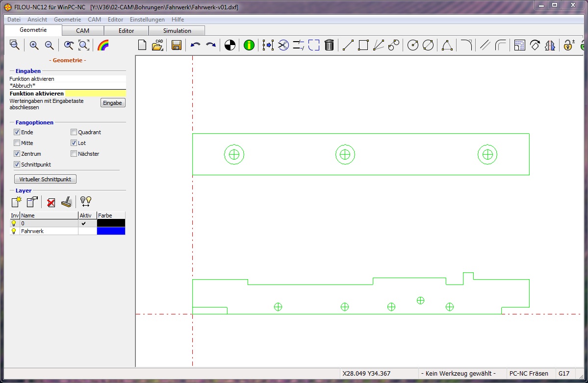Click the undo arrow icon
Image resolution: width=588 pixels, height=383 pixels.
coord(195,45)
